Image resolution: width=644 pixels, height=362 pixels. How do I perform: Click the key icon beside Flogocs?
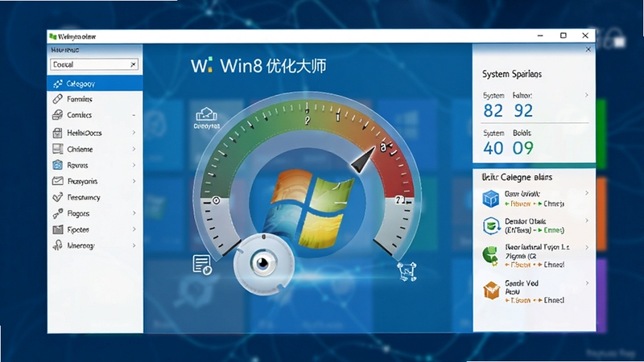57,213
